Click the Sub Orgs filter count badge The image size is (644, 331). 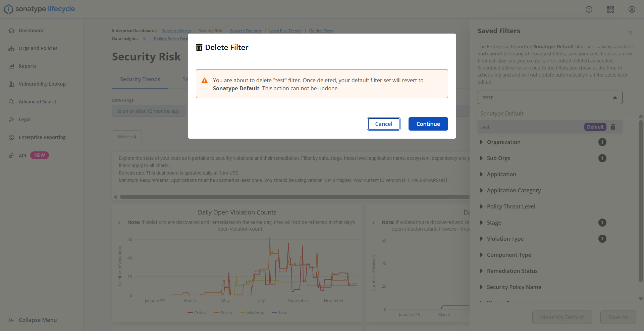click(602, 158)
